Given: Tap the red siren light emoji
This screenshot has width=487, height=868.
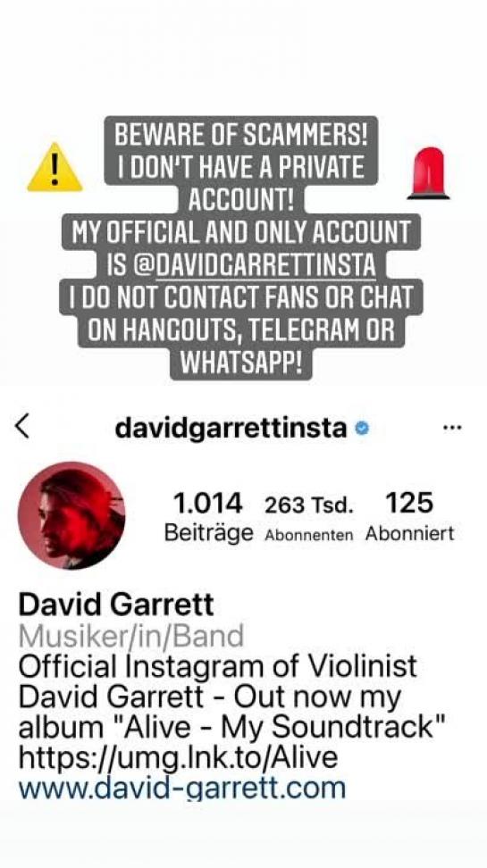Looking at the screenshot, I should click(x=428, y=172).
